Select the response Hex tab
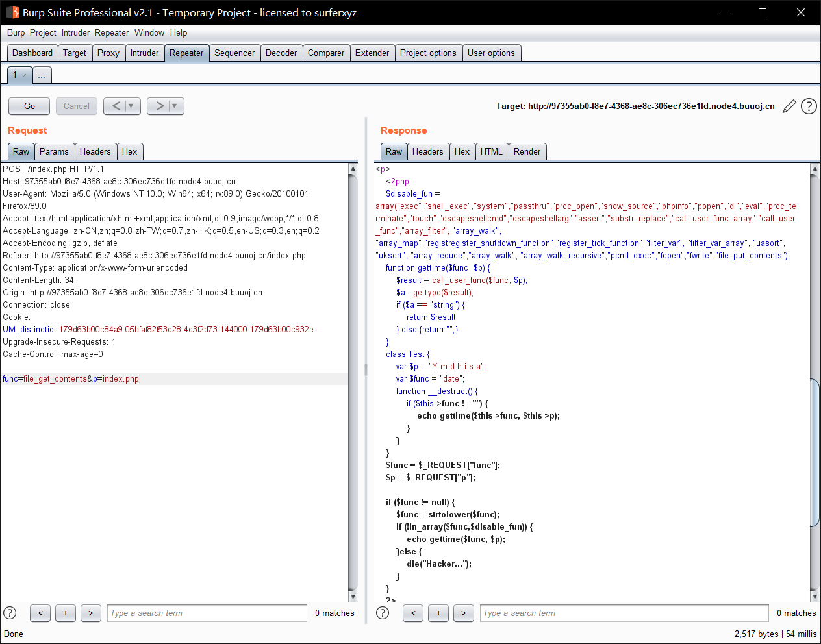The image size is (821, 644). click(x=462, y=151)
